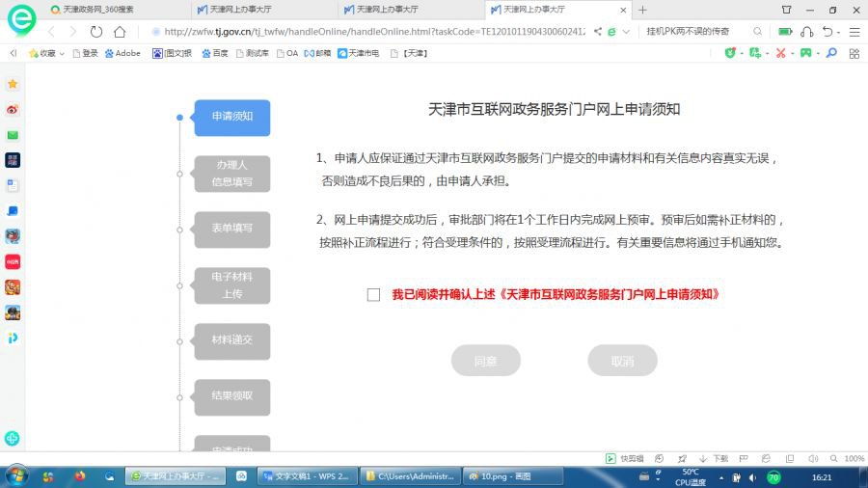Click the browser back arrow
868x488 pixels.
(52, 31)
